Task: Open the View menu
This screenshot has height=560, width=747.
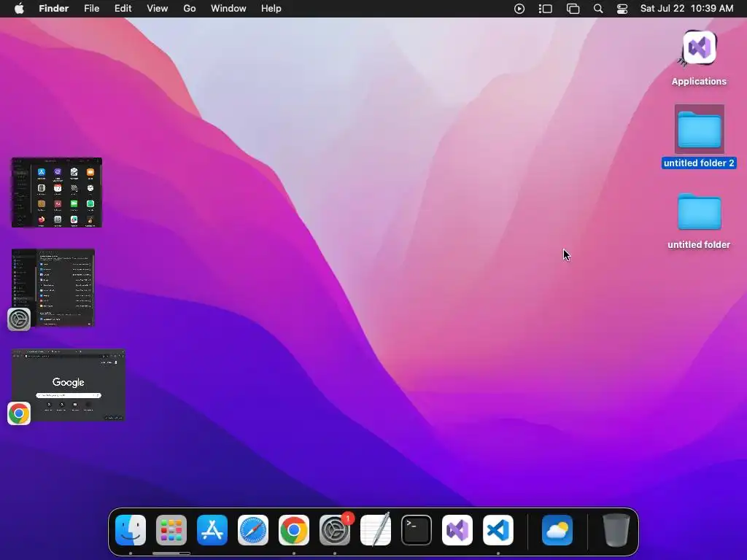Action: click(x=158, y=9)
